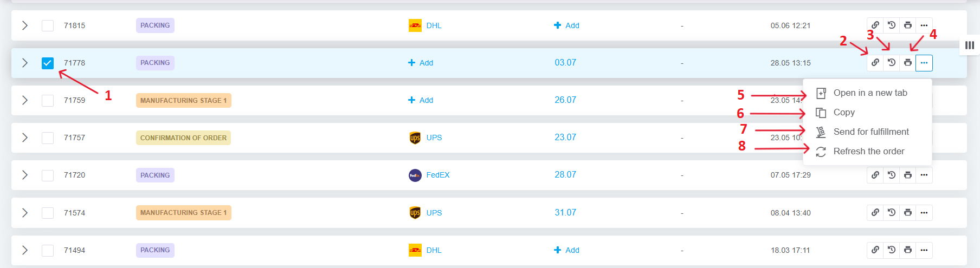Open history icon for order 71494
The width and height of the screenshot is (980, 268).
click(892, 250)
